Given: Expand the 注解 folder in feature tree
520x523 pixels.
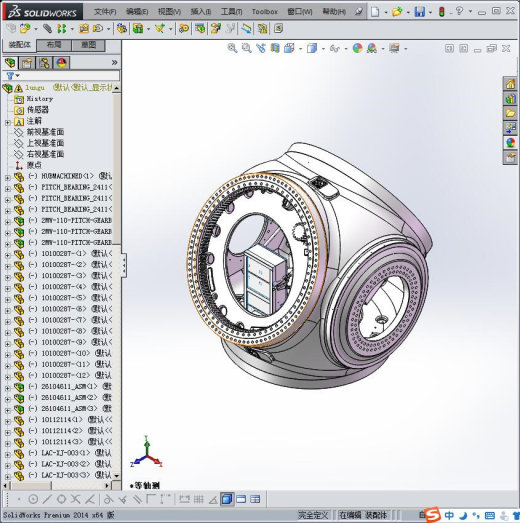Looking at the screenshot, I should coord(8,123).
